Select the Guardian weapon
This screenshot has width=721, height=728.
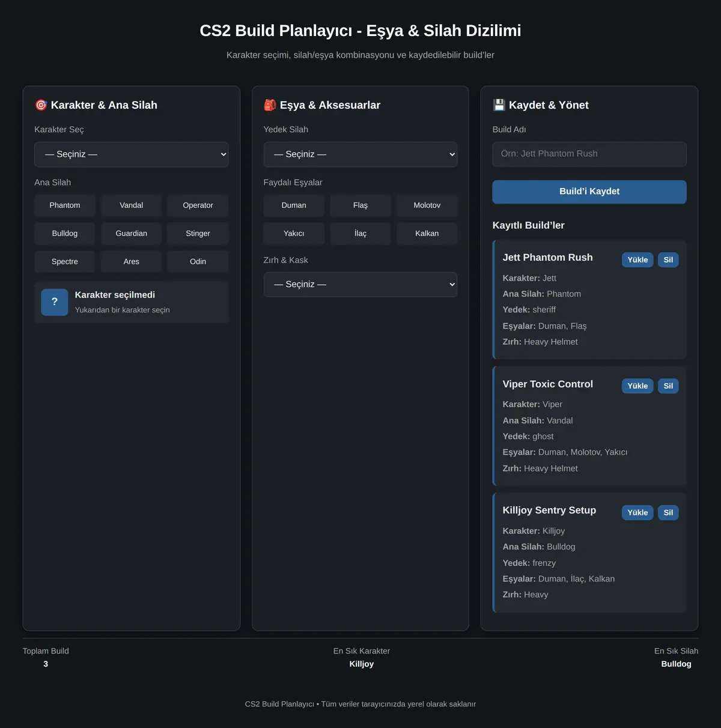[x=132, y=234]
